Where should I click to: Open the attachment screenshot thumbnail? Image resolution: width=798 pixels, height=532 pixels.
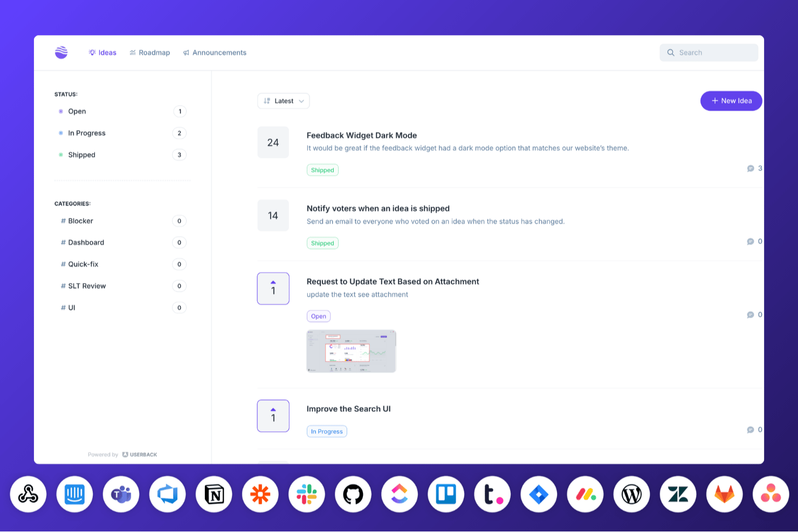[x=352, y=351]
